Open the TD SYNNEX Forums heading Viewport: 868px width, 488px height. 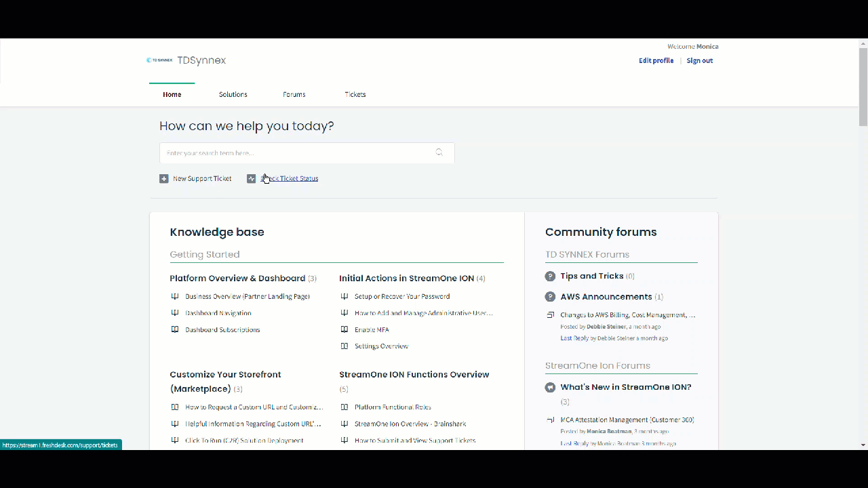(x=587, y=255)
